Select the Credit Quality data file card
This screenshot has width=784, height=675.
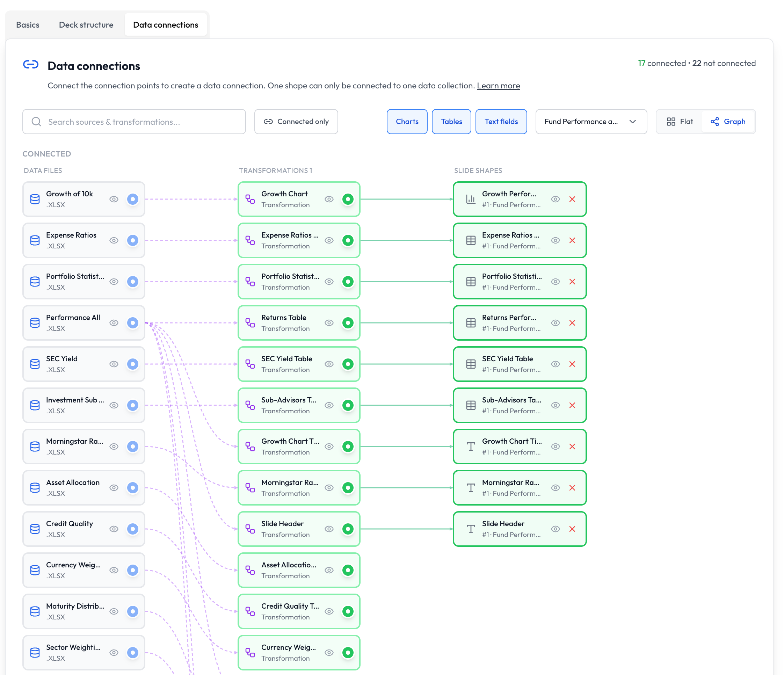pos(84,529)
